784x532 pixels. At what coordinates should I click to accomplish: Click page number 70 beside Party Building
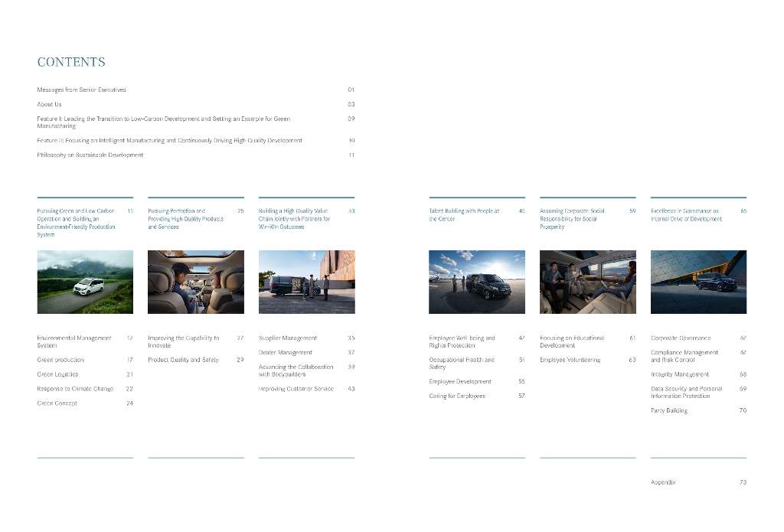[x=743, y=411]
